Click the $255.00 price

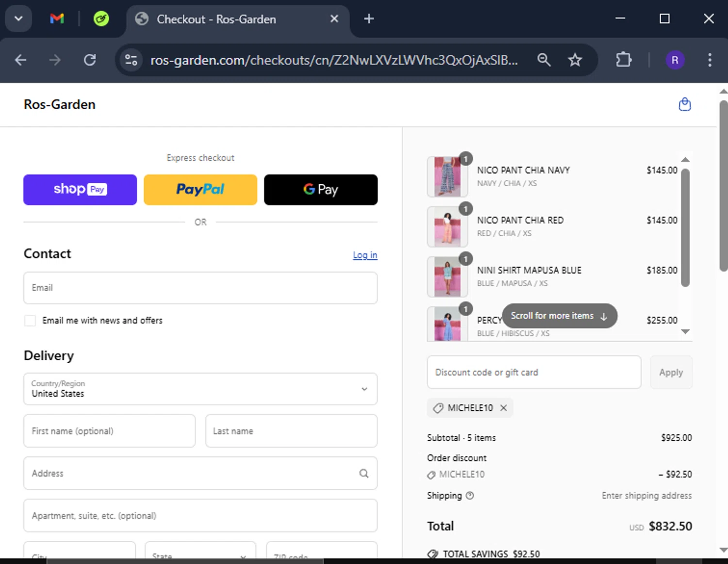[x=662, y=320]
